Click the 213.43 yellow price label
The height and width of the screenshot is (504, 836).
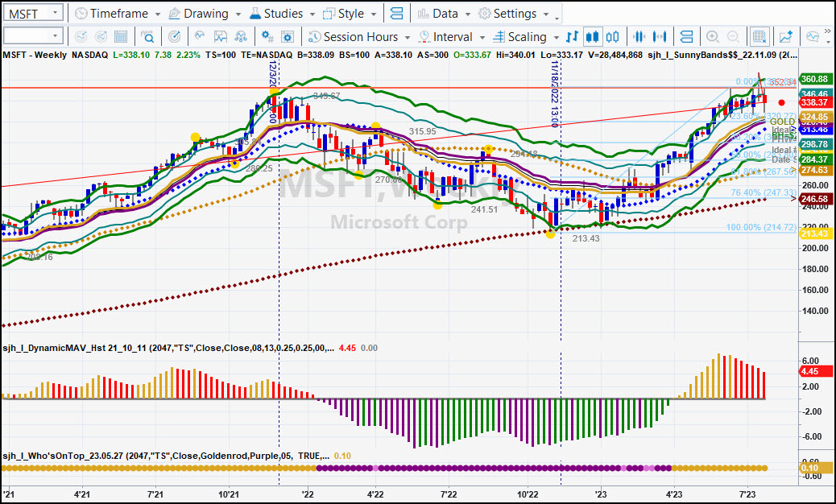point(817,233)
